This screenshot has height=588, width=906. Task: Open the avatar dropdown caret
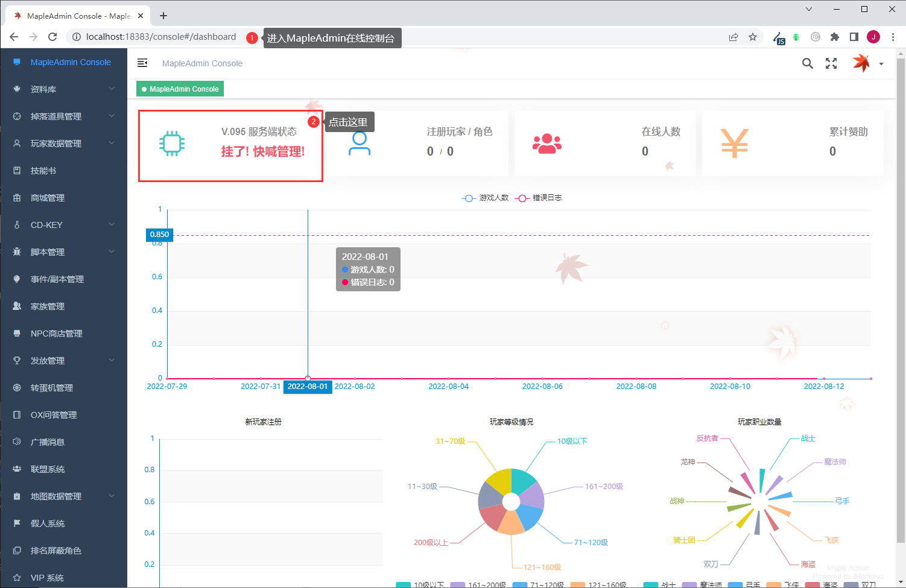[881, 64]
